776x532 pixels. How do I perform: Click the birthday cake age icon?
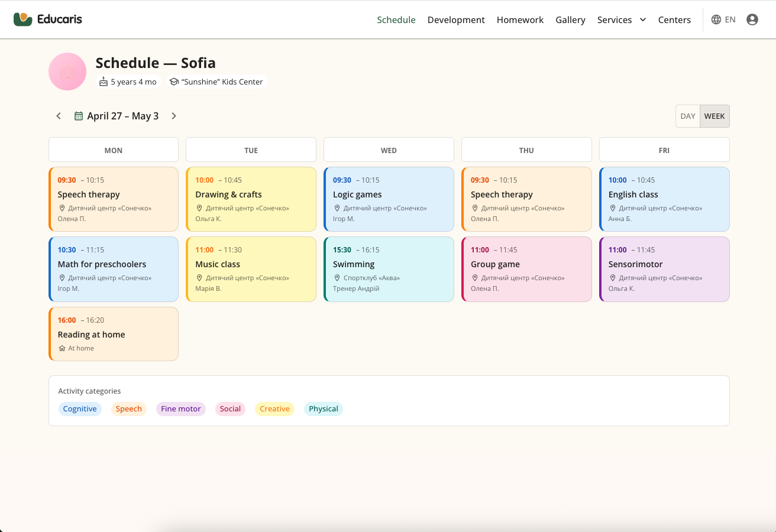(104, 82)
